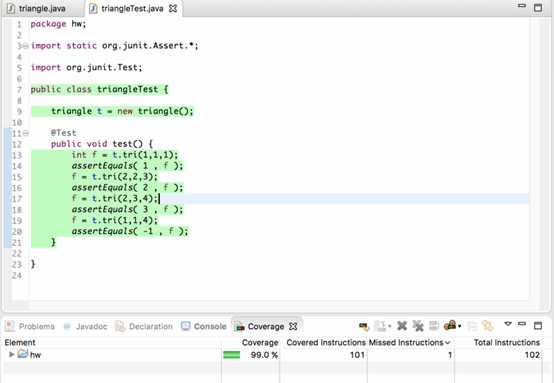Click 'public void test() {' line
Viewport: 554px width, 383px height.
[102, 144]
